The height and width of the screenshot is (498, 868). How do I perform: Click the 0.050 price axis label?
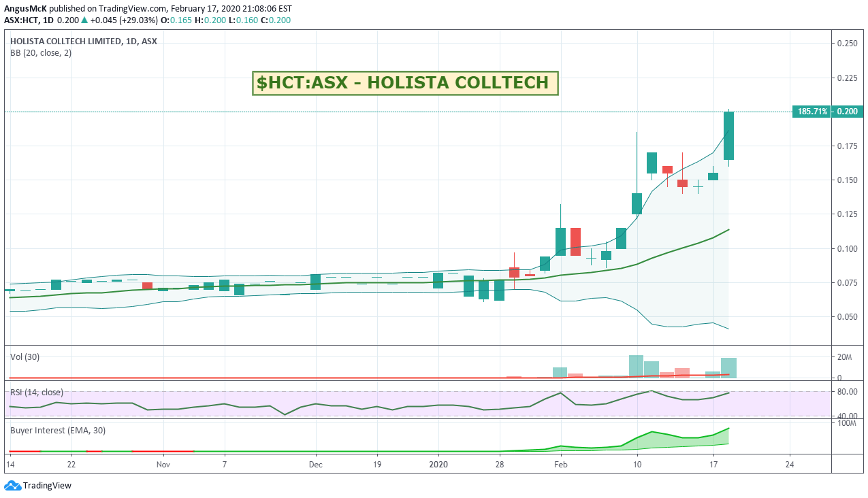tap(847, 316)
